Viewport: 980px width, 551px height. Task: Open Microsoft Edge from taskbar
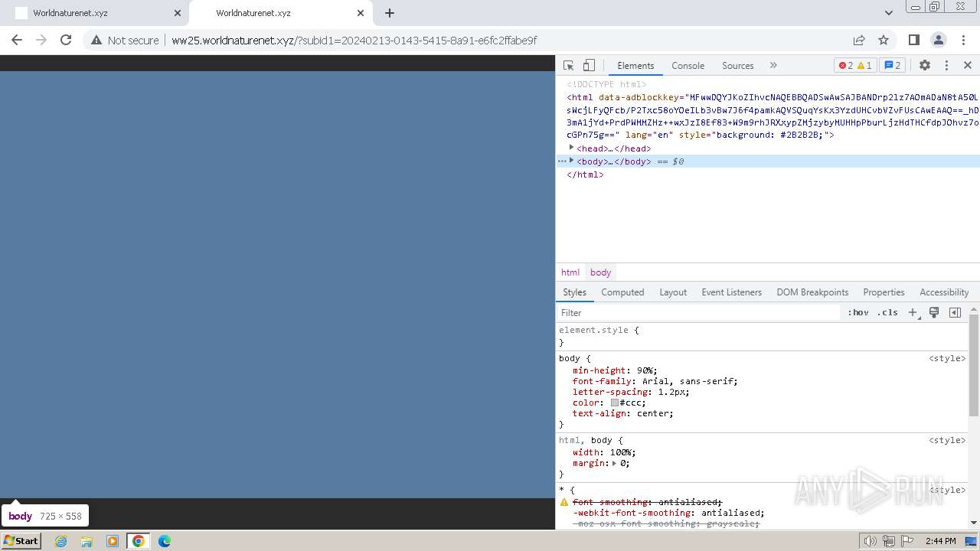coord(165,541)
